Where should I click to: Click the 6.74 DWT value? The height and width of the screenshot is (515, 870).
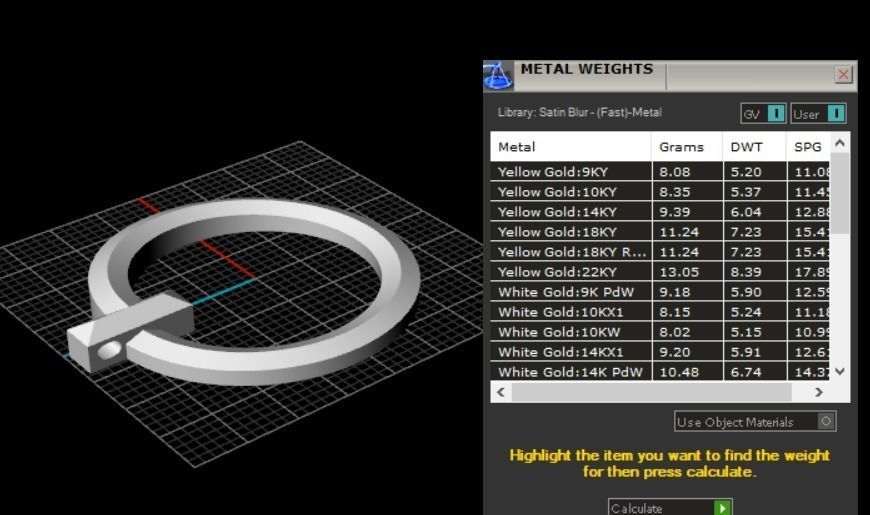click(x=746, y=372)
